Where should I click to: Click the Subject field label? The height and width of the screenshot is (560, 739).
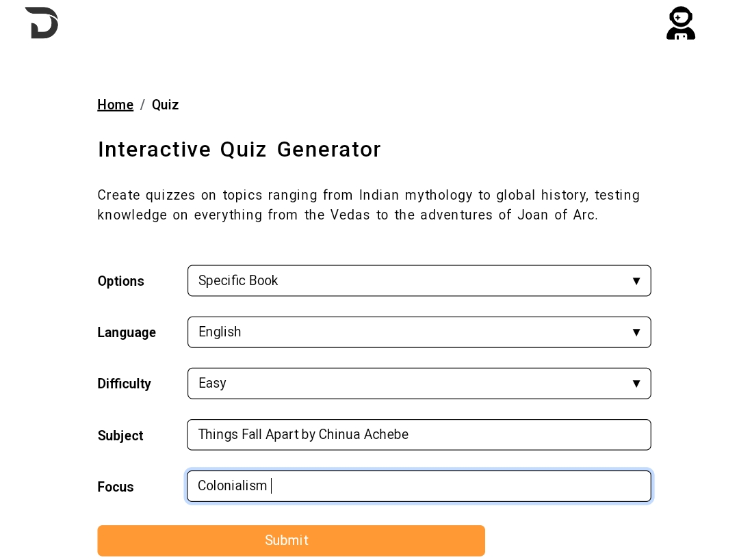point(120,436)
